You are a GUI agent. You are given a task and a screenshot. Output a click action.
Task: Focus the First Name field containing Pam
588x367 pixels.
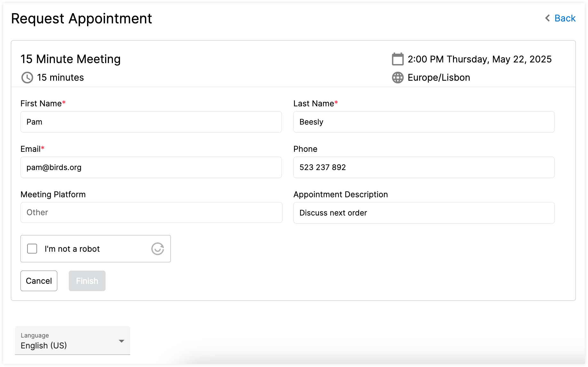coord(151,122)
